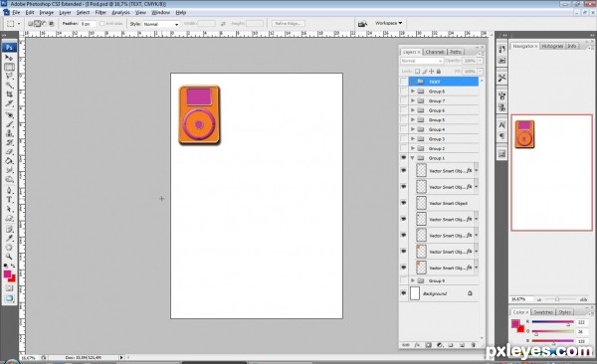Viewport: 597px width, 364px height.
Task: Select the Horizontal Type tool
Action: [9, 200]
